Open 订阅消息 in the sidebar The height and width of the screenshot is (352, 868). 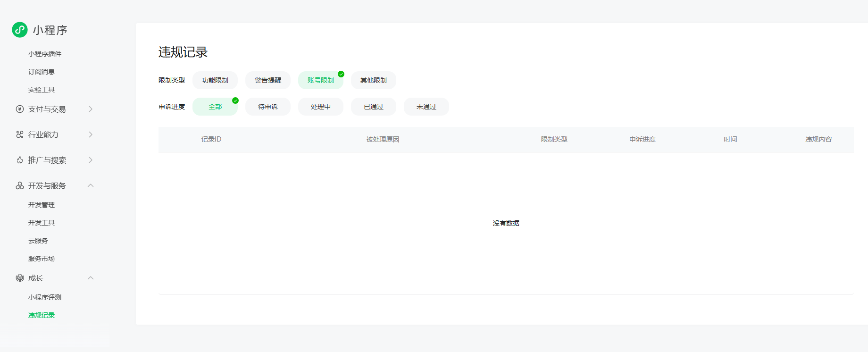(x=42, y=72)
